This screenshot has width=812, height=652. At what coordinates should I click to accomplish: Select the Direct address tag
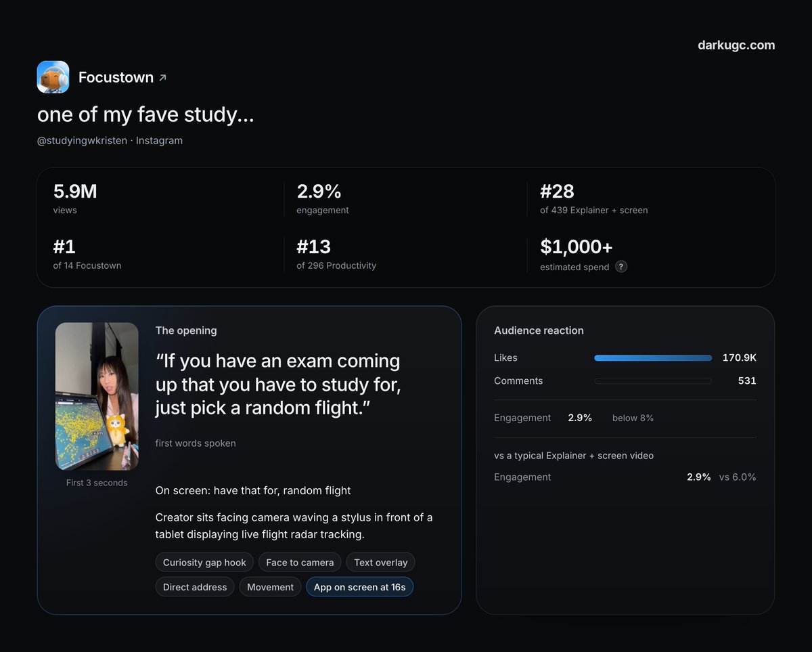(195, 587)
